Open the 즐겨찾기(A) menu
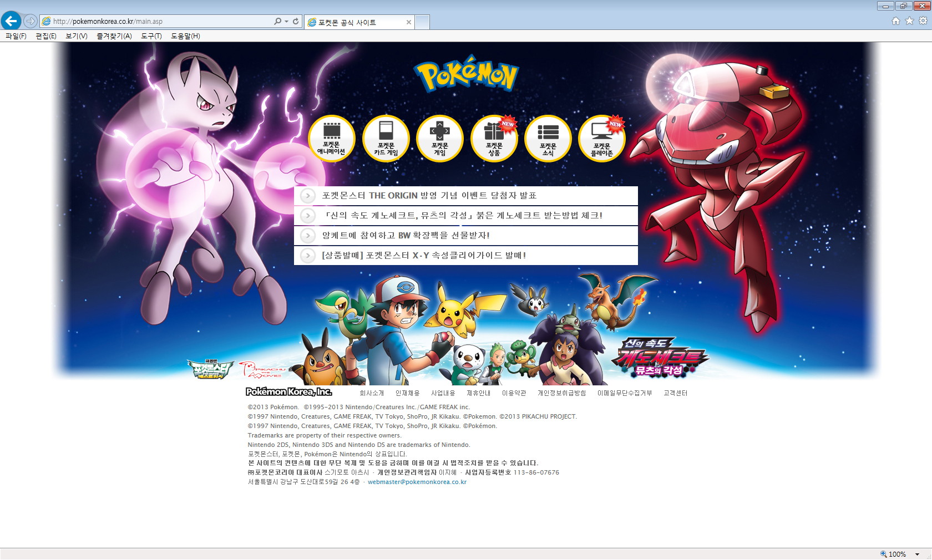932x560 pixels. coord(114,36)
